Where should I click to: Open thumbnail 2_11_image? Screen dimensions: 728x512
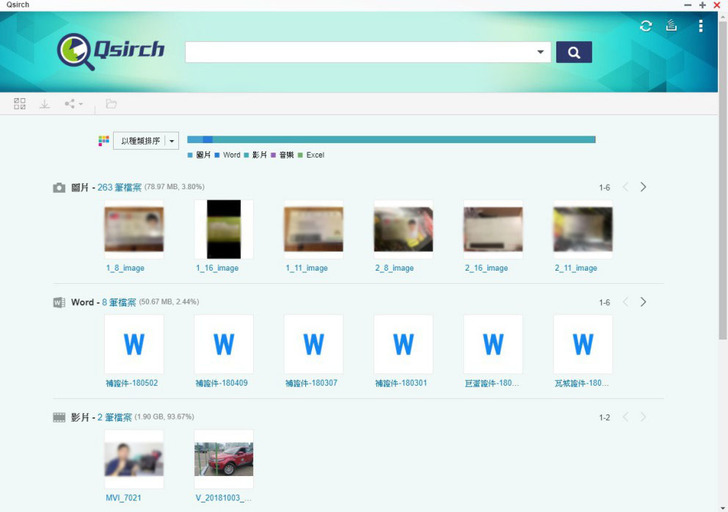pyautogui.click(x=583, y=229)
